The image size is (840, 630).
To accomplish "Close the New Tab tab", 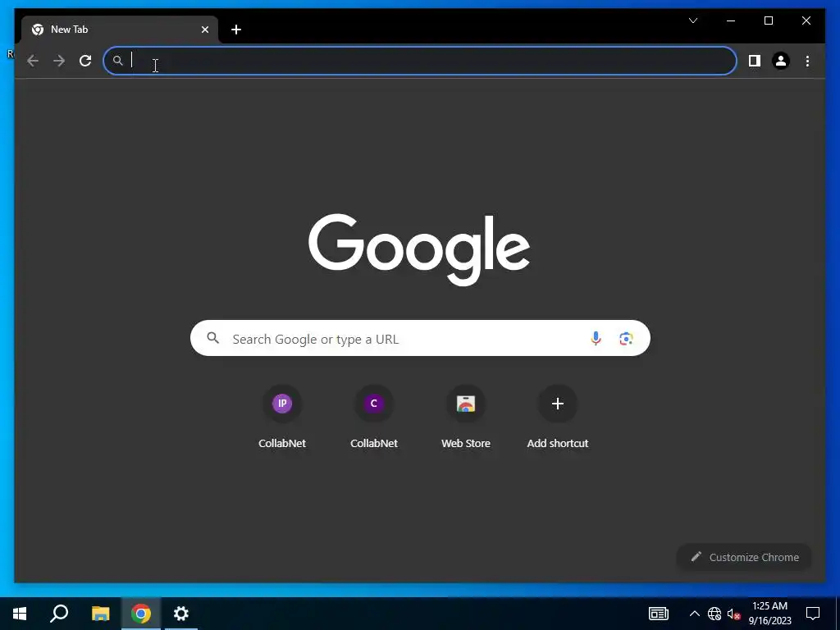I will click(x=204, y=30).
